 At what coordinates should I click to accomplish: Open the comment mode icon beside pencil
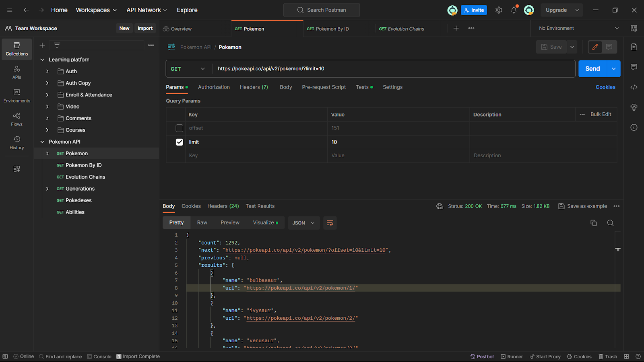tap(609, 47)
